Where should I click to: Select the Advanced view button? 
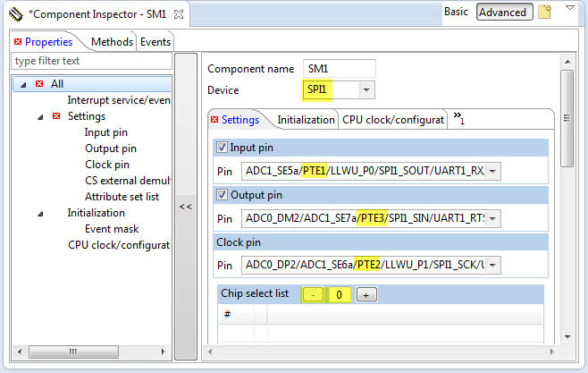click(x=502, y=13)
